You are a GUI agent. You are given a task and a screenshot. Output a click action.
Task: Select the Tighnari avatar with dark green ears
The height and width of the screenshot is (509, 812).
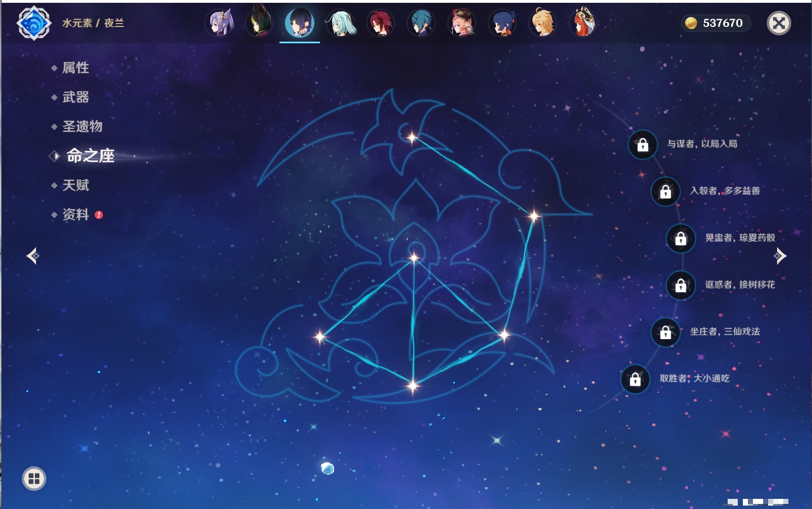[259, 23]
